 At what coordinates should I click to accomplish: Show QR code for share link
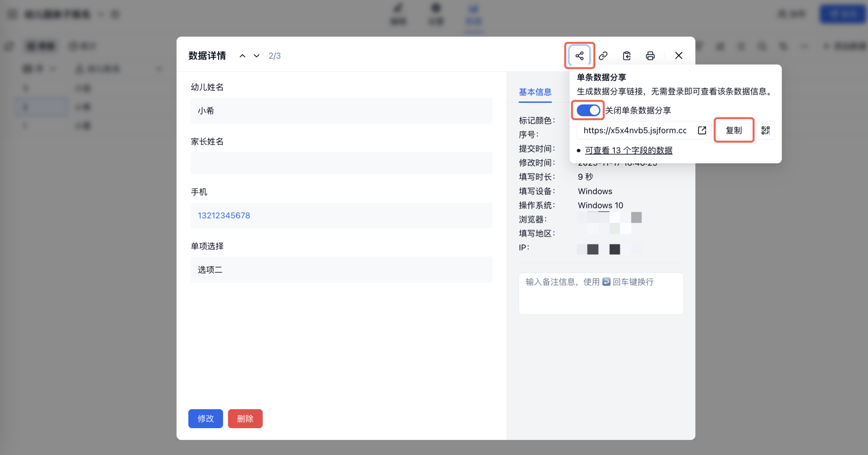(x=766, y=131)
